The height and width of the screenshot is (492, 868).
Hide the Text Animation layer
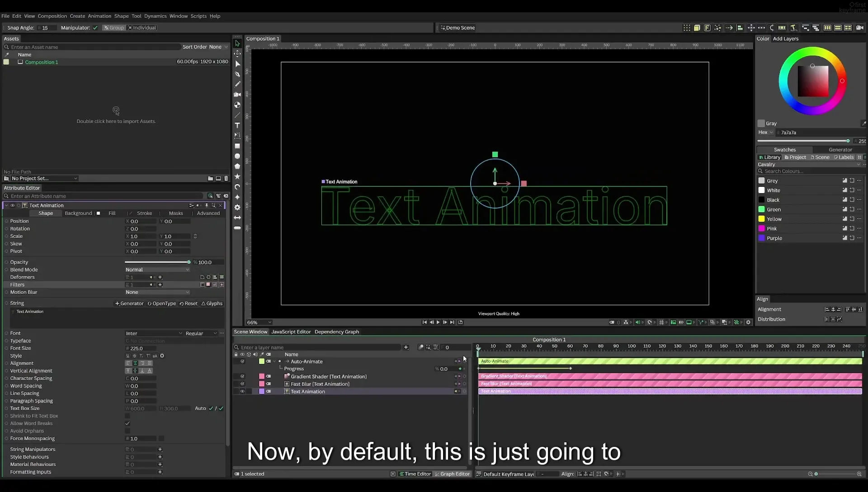pyautogui.click(x=242, y=392)
